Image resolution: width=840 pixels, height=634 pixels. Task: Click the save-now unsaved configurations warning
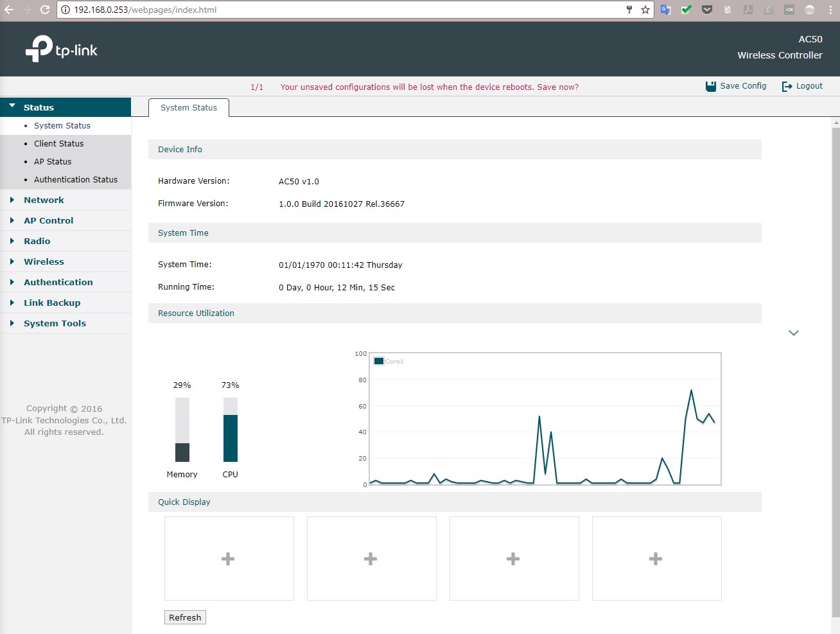(429, 87)
